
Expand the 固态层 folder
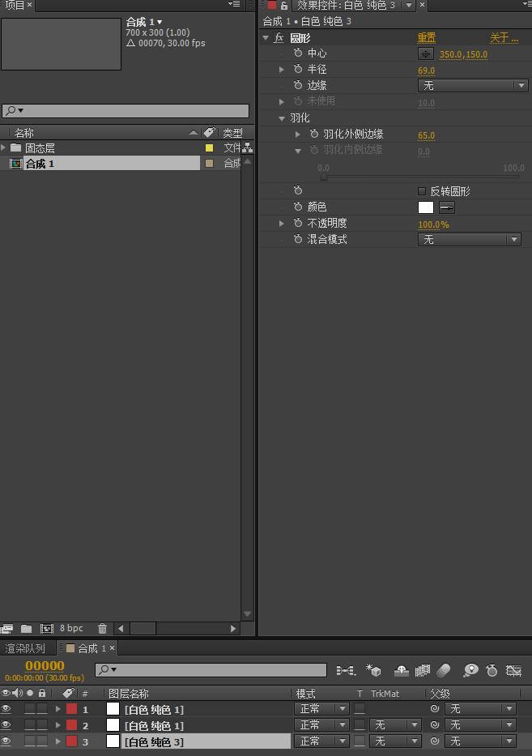pyautogui.click(x=3, y=147)
